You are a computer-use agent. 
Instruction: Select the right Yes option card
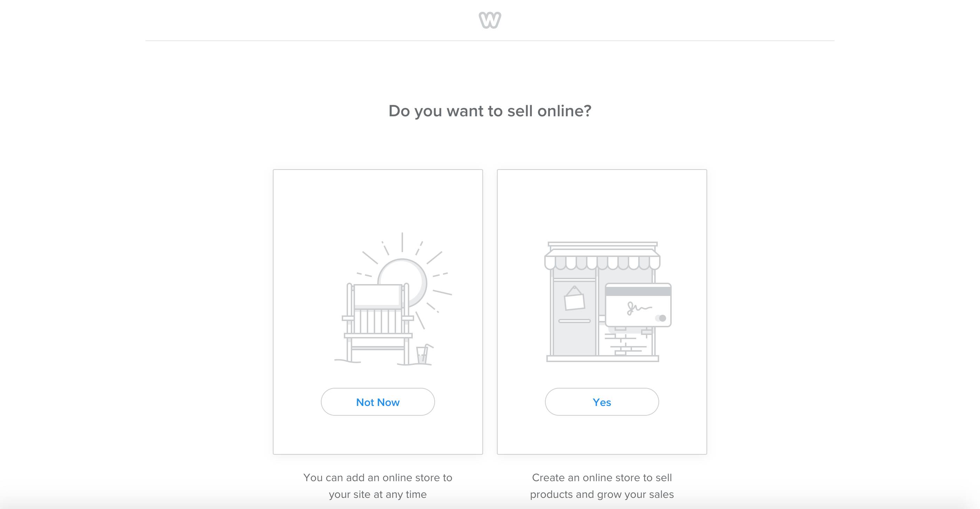coord(602,312)
